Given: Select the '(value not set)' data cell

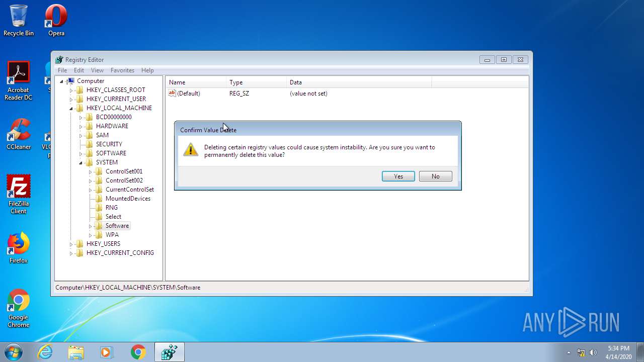Looking at the screenshot, I should [308, 94].
